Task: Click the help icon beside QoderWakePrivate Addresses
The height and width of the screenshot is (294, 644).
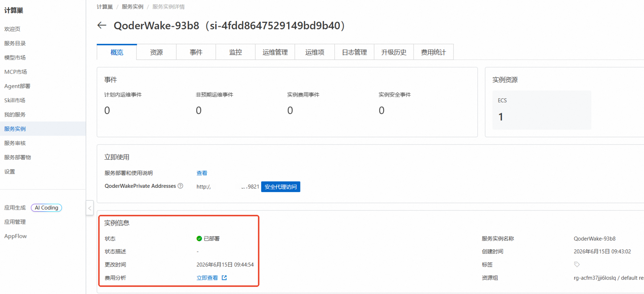Action: point(180,186)
